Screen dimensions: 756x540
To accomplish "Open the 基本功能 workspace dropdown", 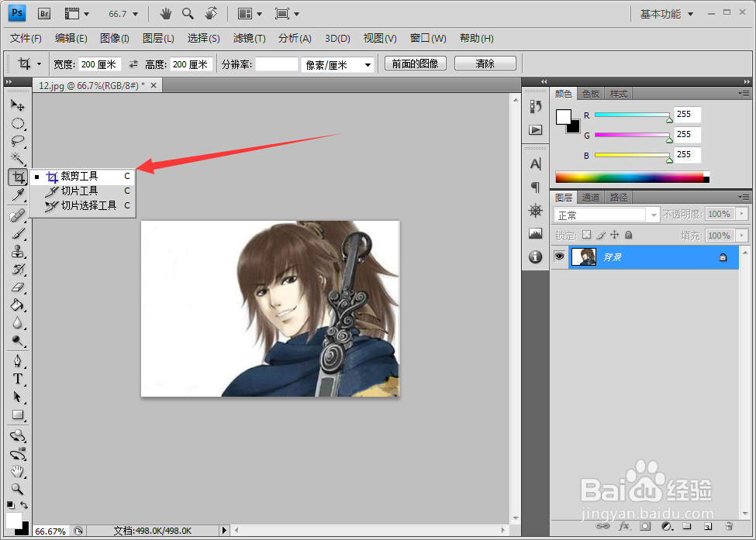I will pos(667,14).
